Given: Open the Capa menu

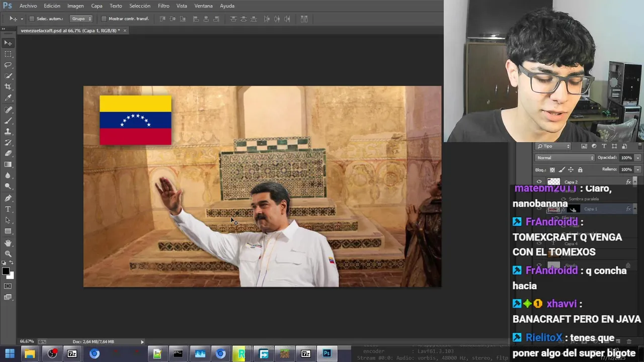Looking at the screenshot, I should click(97, 6).
